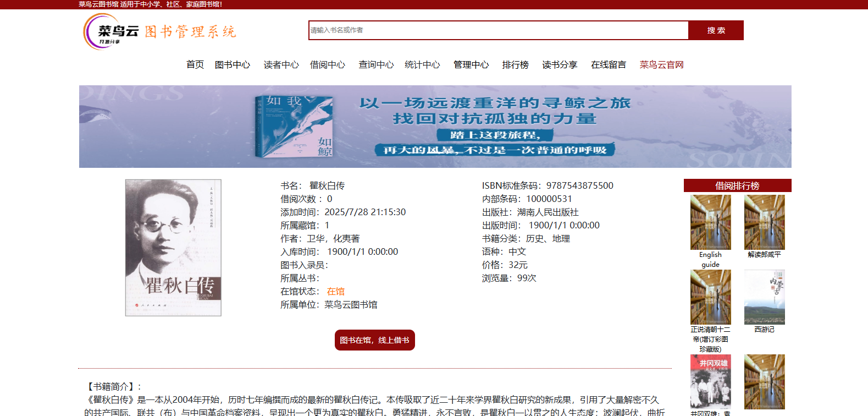Open the 在线留言 menu item

pyautogui.click(x=609, y=65)
